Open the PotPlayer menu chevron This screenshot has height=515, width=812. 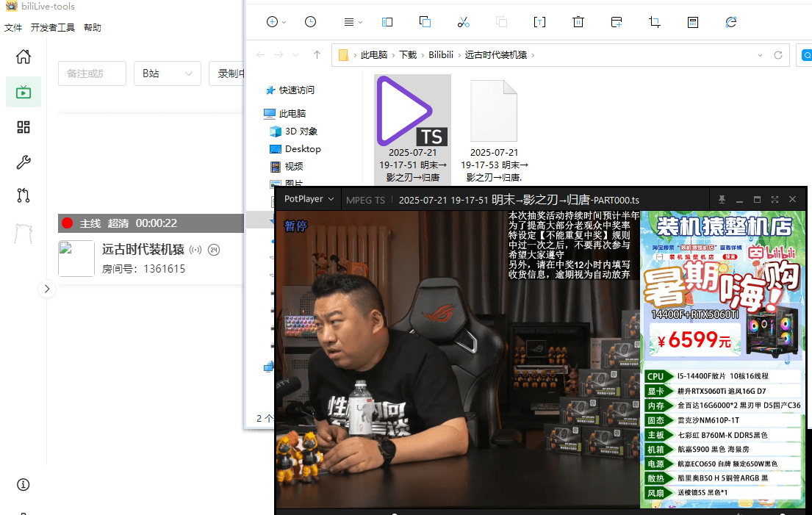click(331, 198)
